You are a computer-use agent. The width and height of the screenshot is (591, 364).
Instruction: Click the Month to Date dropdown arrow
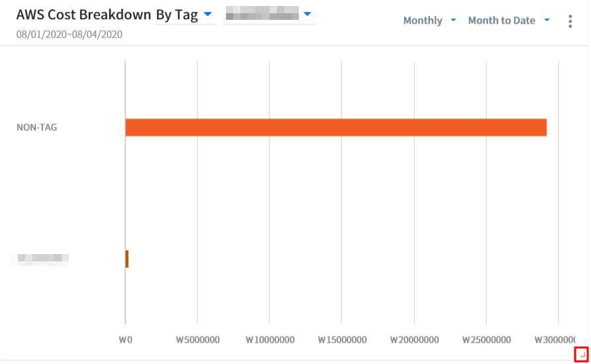click(x=547, y=21)
